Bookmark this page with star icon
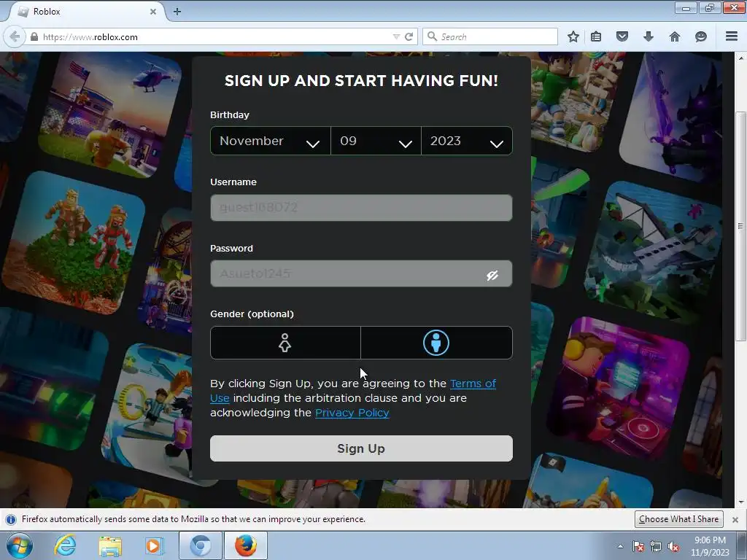 tap(573, 36)
